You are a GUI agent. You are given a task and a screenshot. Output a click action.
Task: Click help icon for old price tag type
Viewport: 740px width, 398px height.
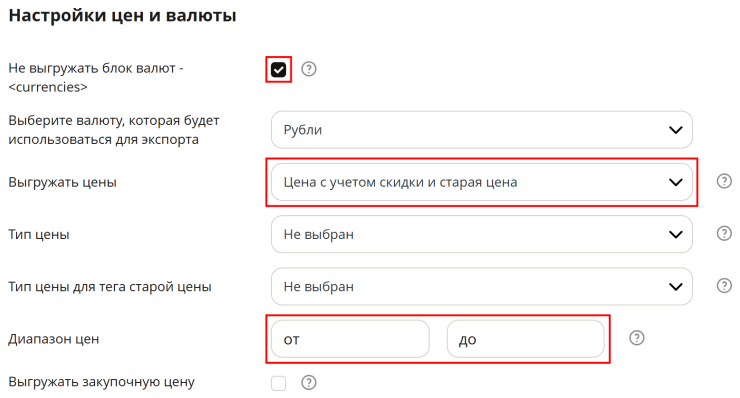pos(724,286)
